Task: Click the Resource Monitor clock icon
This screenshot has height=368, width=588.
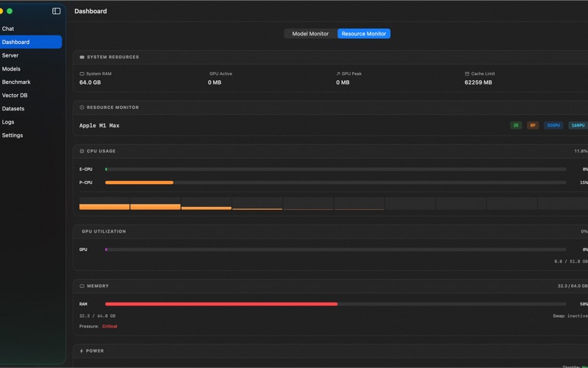Action: tap(82, 107)
